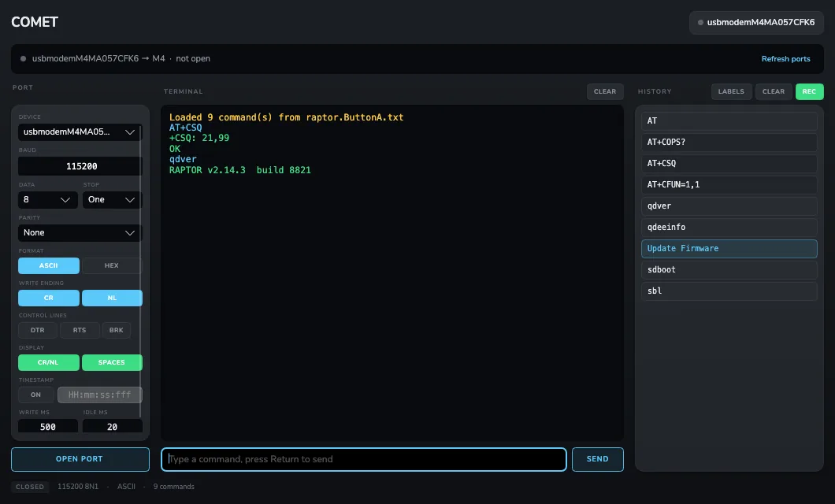Select AT+COPS? in history
Screen dimensions: 835x504
[x=729, y=142]
